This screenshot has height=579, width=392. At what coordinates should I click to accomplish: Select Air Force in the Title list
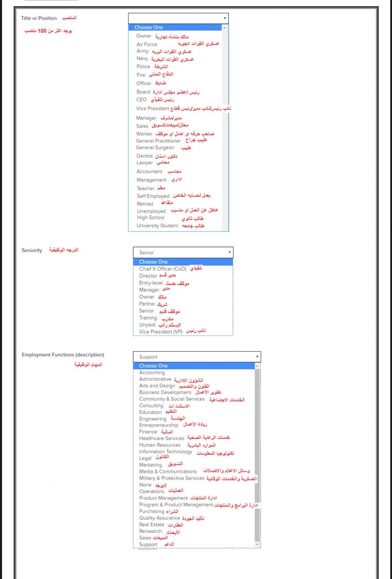coord(147,44)
